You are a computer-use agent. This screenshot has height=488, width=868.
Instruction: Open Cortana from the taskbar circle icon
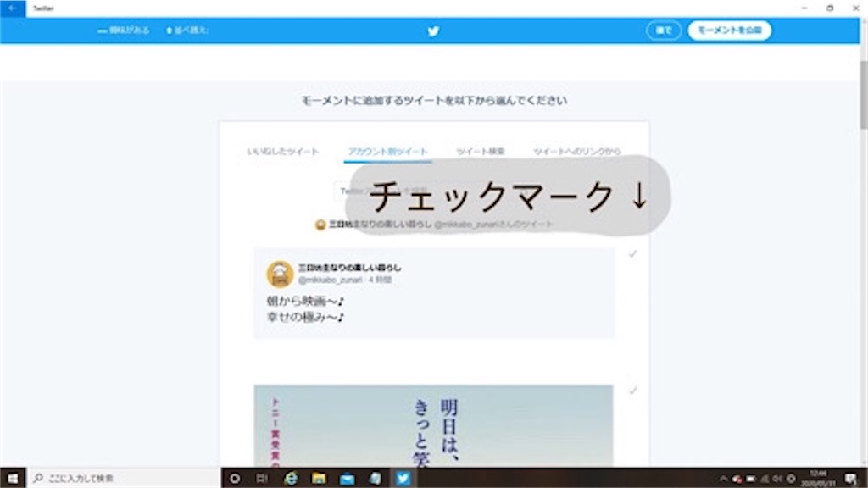235,478
